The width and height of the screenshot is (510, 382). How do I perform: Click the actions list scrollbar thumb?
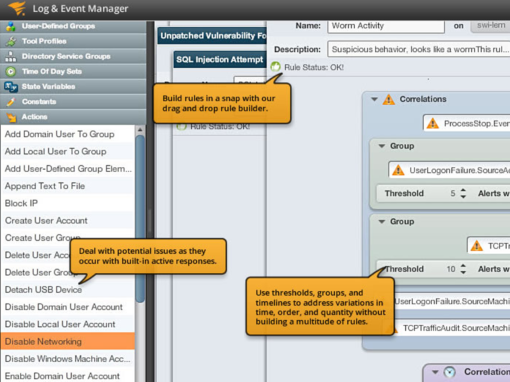pos(140,218)
